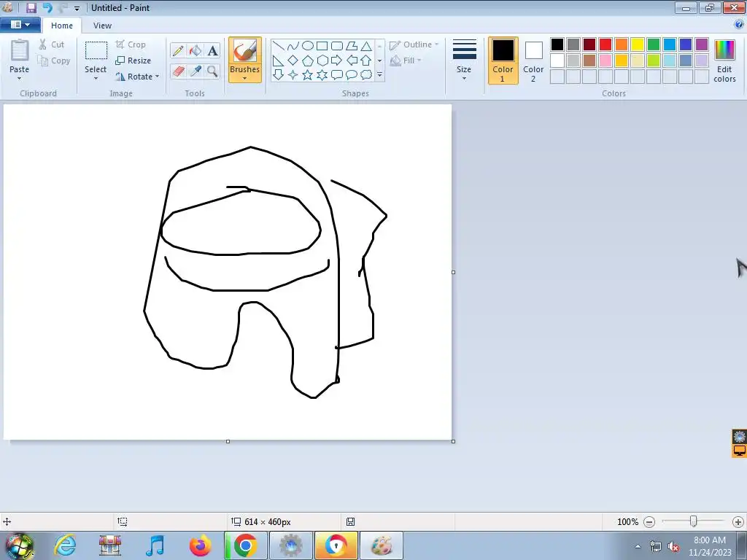Choose the Pentagon shape
Screen dimensions: 747x560
point(308,61)
